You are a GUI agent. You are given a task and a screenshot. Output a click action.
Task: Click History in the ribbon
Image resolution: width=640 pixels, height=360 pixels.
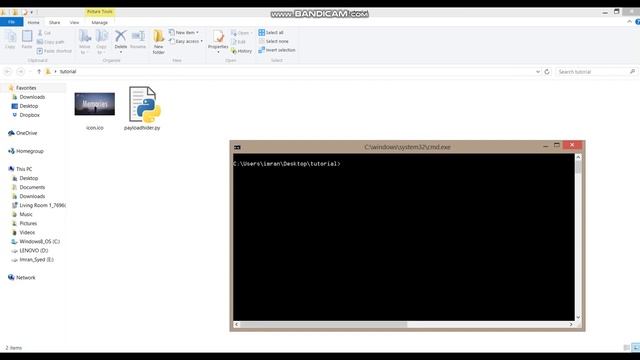point(242,51)
